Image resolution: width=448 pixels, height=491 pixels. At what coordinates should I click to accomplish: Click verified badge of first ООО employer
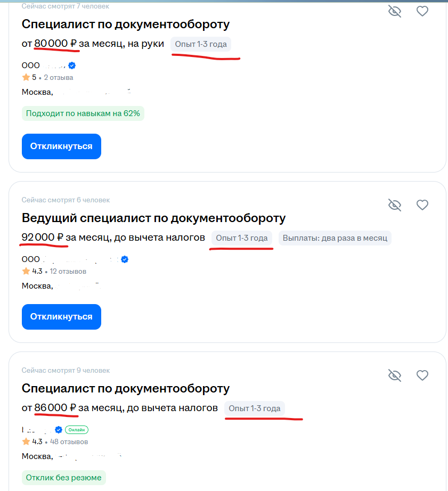click(x=72, y=66)
